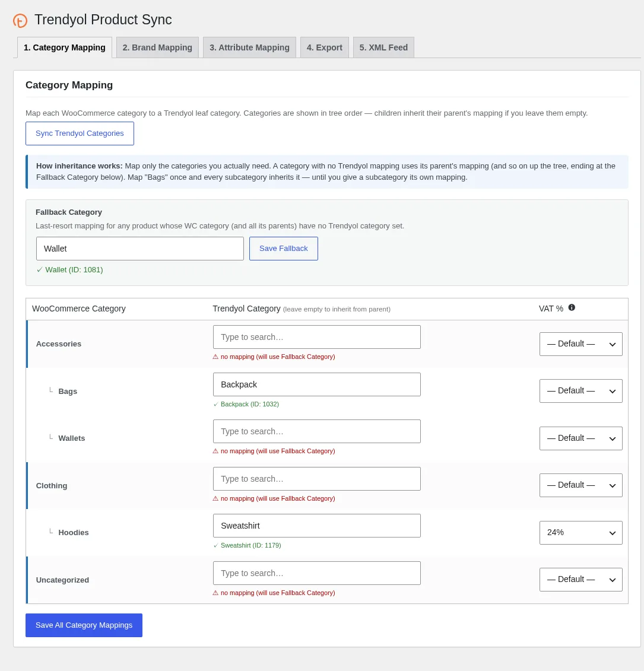Click the Category Mapping section heading
The image size is (644, 671).
point(69,85)
